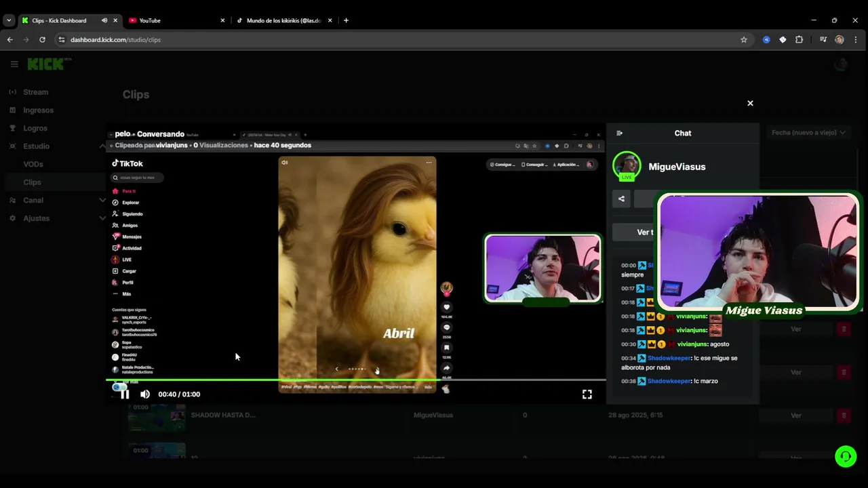This screenshot has width=868, height=488.
Task: Bookmark this page with the star icon
Action: tap(744, 39)
